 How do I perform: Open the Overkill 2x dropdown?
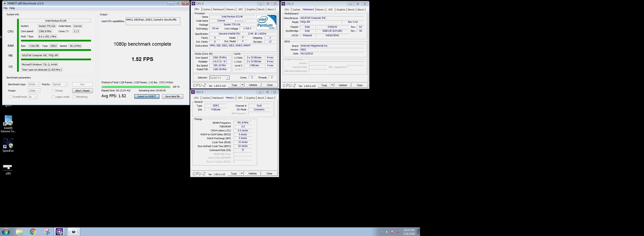(x=33, y=97)
